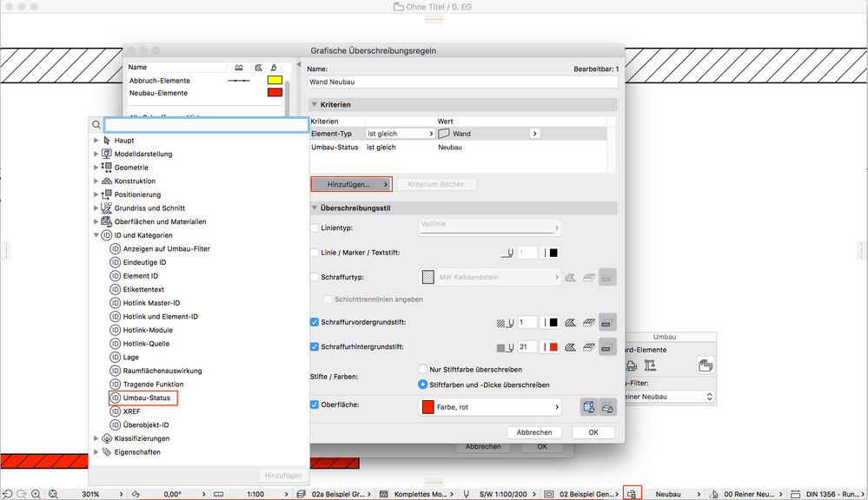Viewport: 868px width, 500px height.
Task: Uncheck the Oberfläche checkbox
Action: (x=315, y=405)
